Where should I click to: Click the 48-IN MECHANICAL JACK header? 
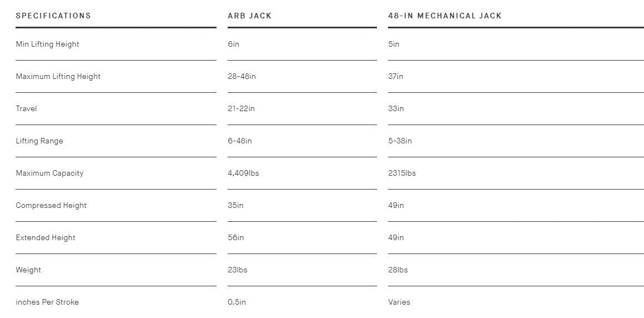445,16
